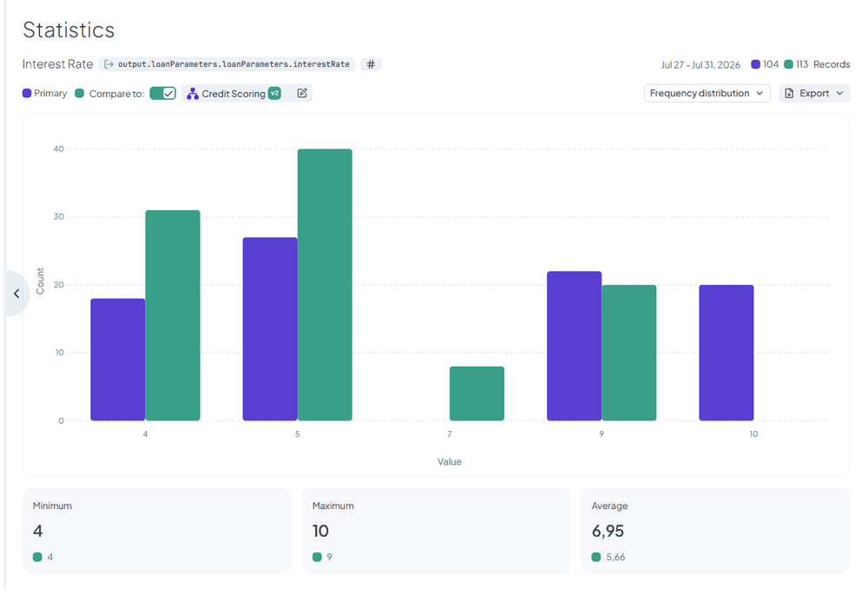Click the x-axis label 7

450,433
